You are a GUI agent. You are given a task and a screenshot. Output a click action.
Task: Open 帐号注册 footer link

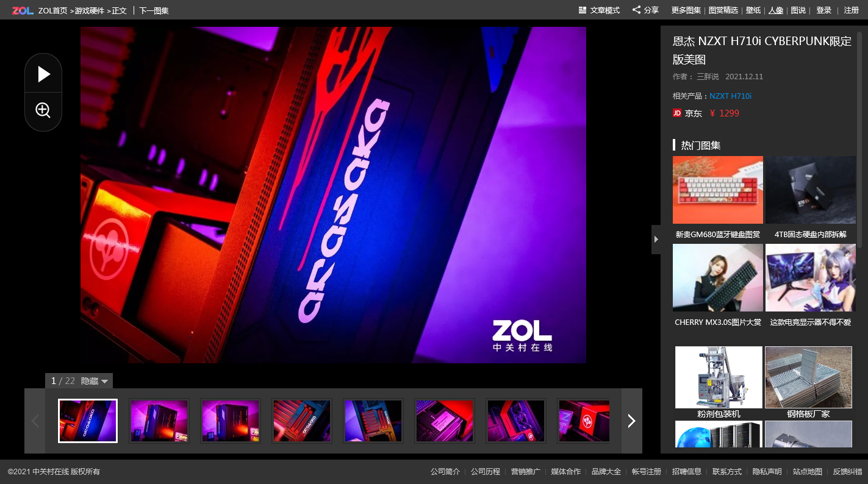tap(647, 472)
